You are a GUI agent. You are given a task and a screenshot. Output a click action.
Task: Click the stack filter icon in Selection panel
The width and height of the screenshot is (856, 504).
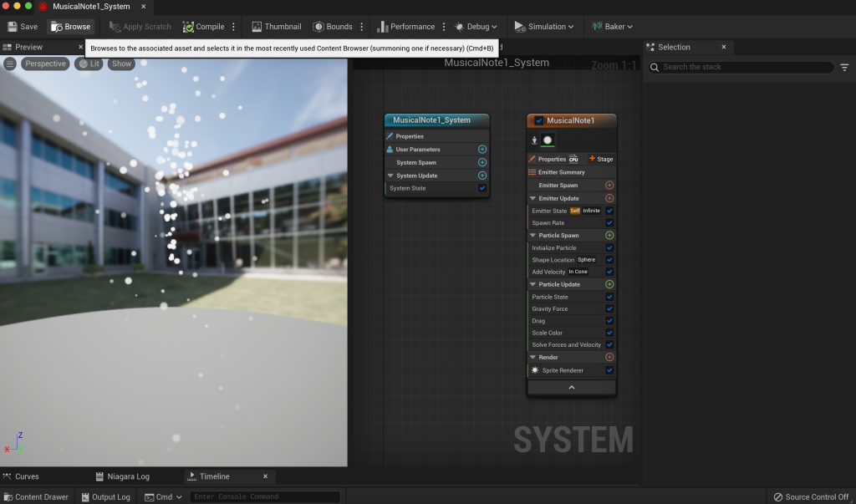pos(844,67)
